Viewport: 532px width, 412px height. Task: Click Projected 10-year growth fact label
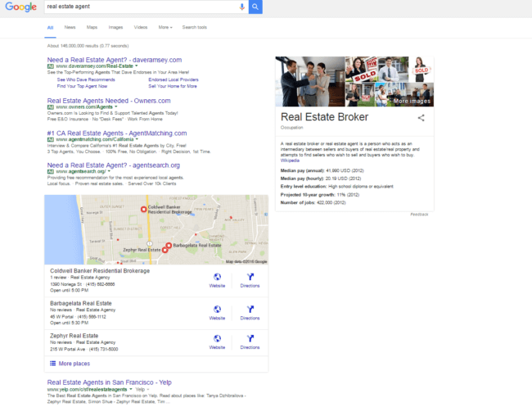coord(308,195)
